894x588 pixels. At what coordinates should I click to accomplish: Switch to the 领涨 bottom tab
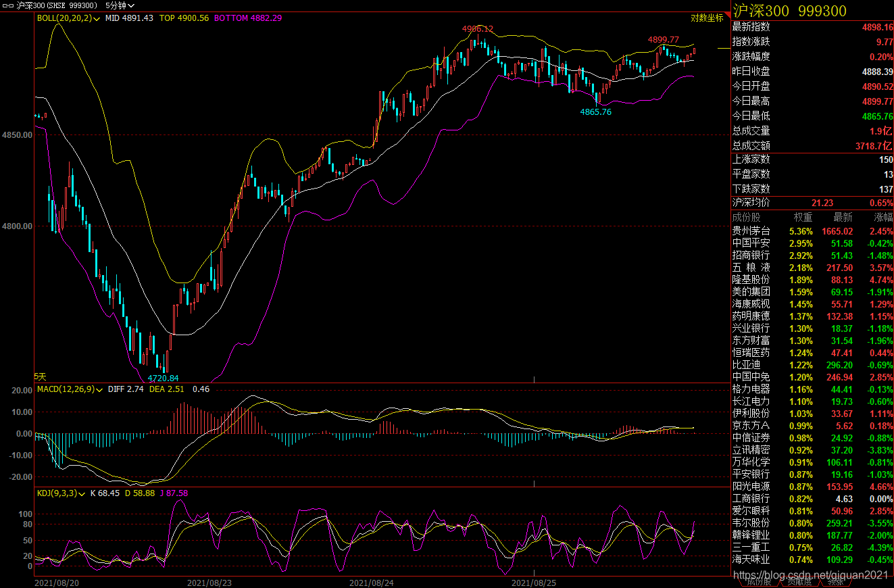click(x=835, y=582)
